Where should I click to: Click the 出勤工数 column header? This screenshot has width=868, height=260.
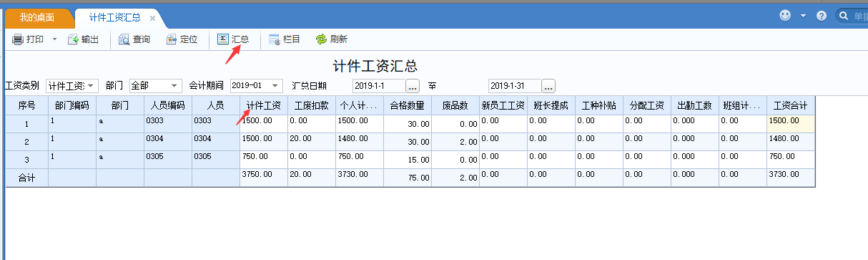click(695, 105)
